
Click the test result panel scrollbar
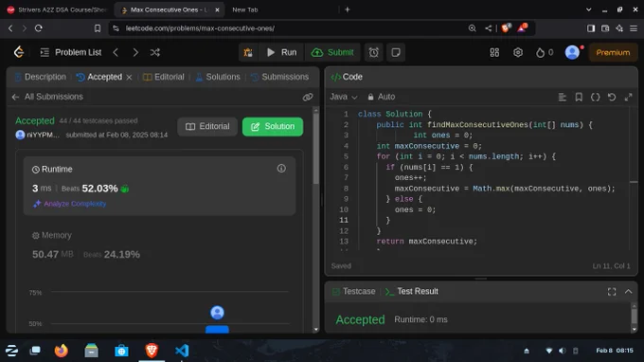635,317
